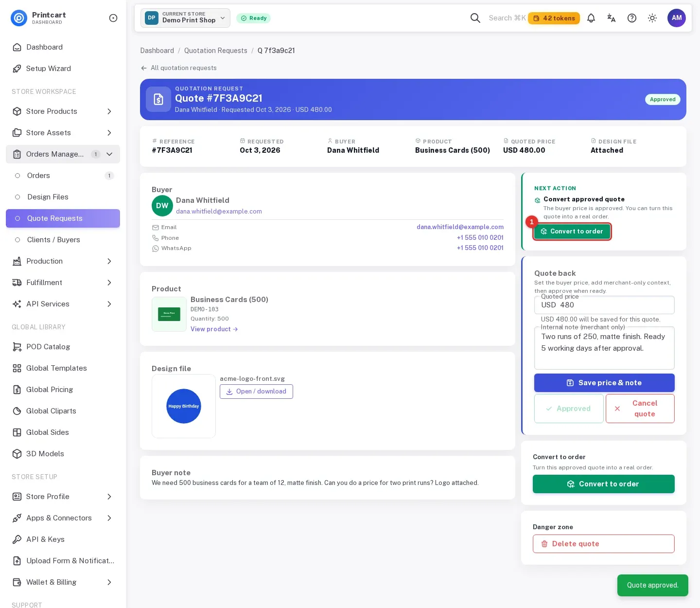Click the buyer email under Dana Whitfield's name
The width and height of the screenshot is (700, 608).
point(219,212)
